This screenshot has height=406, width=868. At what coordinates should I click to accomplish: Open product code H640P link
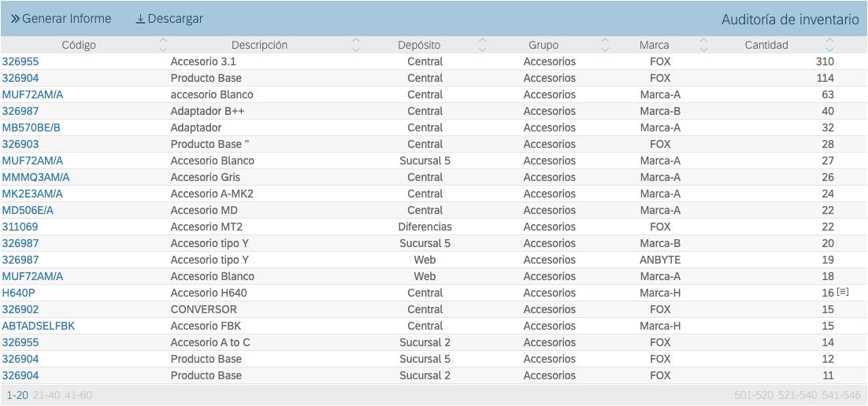coord(19,293)
